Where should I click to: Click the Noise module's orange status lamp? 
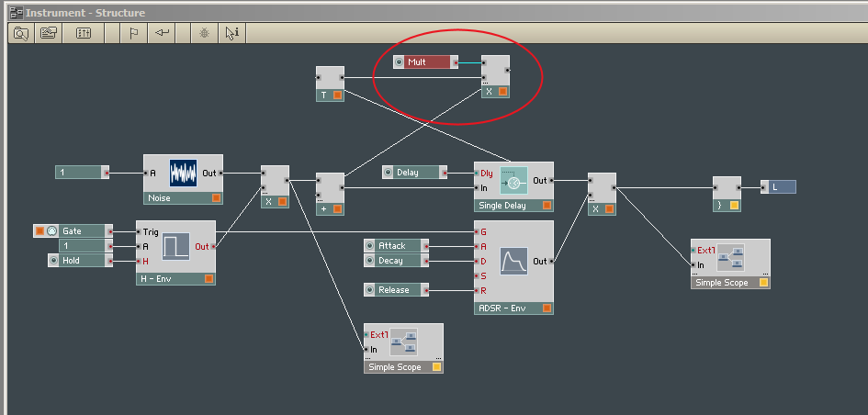[217, 198]
